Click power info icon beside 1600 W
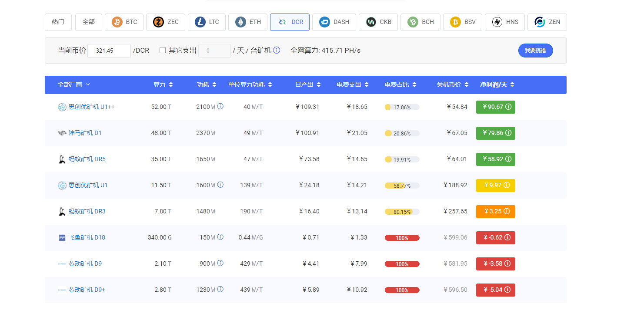This screenshot has width=644, height=314. point(220,185)
